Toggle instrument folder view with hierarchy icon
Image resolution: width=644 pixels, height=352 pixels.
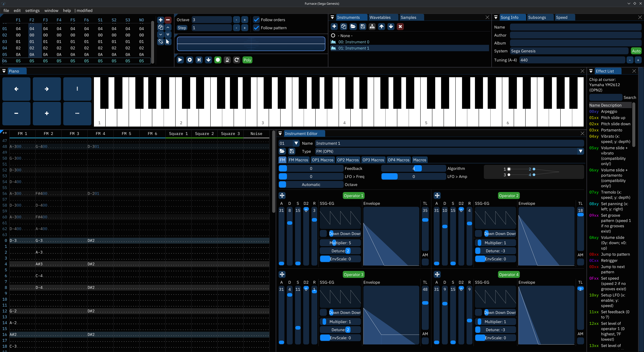pyautogui.click(x=372, y=27)
